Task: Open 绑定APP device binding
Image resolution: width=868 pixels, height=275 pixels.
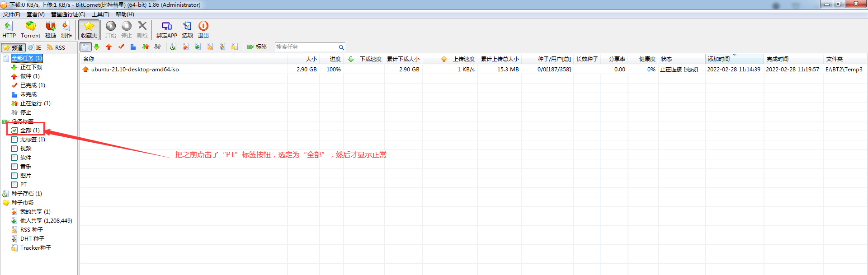Action: [x=167, y=30]
